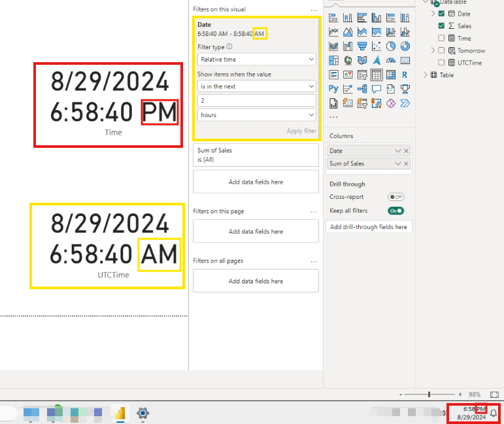Screen dimensions: 504x424
Task: Select the Power Automate visual icon
Action: (x=405, y=103)
